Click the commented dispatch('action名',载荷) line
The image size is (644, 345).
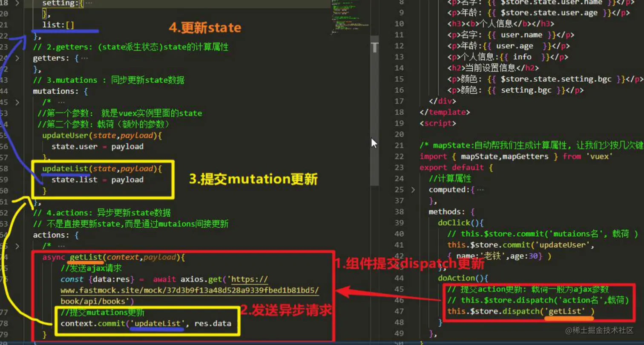[x=538, y=300]
